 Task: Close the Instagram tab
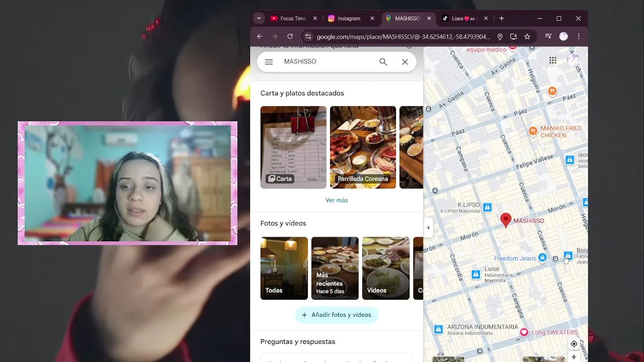point(372,19)
